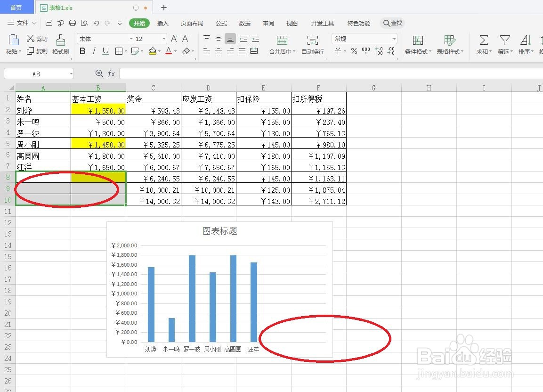Click the Save icon in quick toolbar
Image resolution: width=543 pixels, height=392 pixels.
tap(49, 23)
